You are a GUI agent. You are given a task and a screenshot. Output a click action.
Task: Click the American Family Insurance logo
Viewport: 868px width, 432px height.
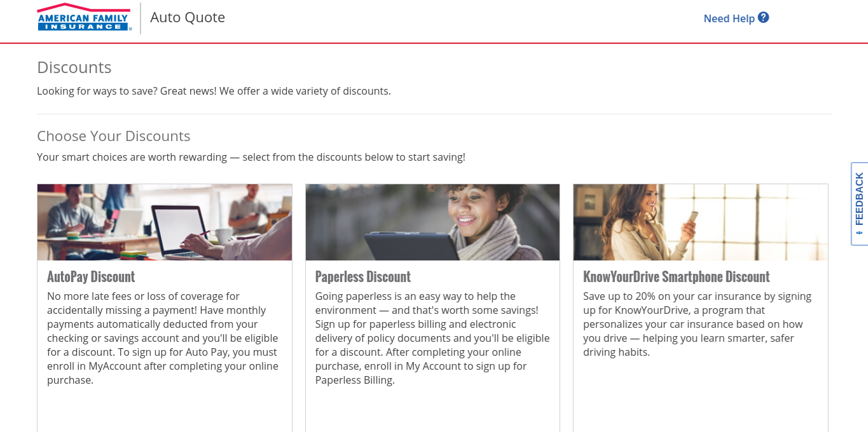[x=84, y=18]
